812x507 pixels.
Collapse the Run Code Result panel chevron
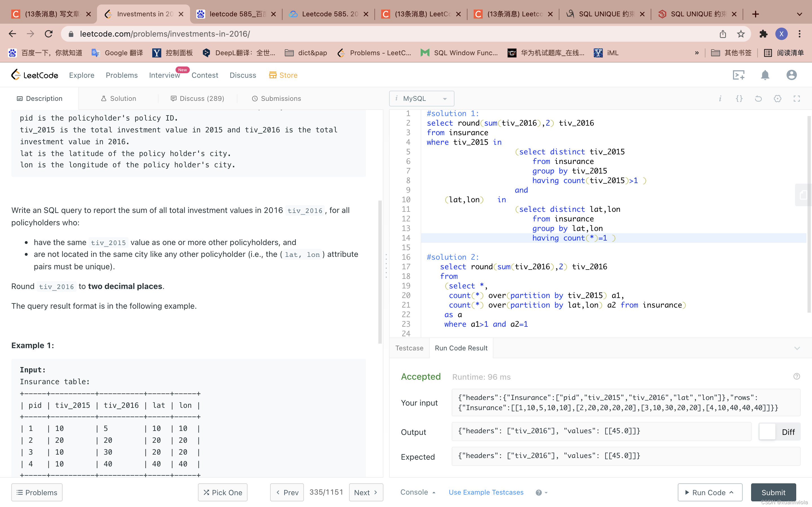coord(797,348)
